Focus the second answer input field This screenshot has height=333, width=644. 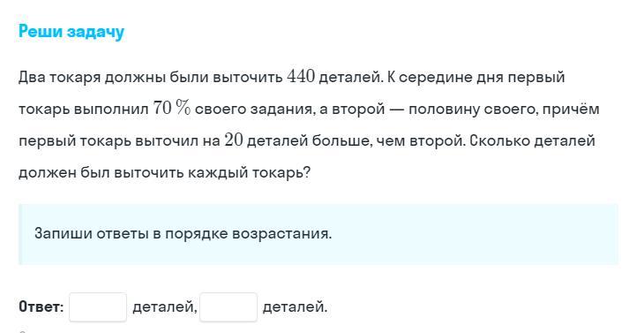click(228, 307)
